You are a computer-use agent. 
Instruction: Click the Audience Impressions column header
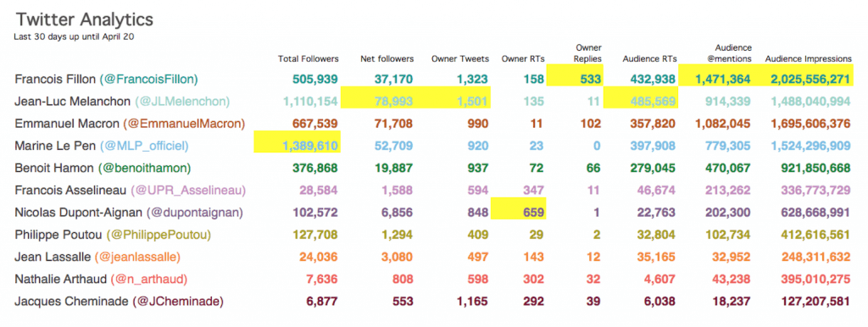point(808,58)
